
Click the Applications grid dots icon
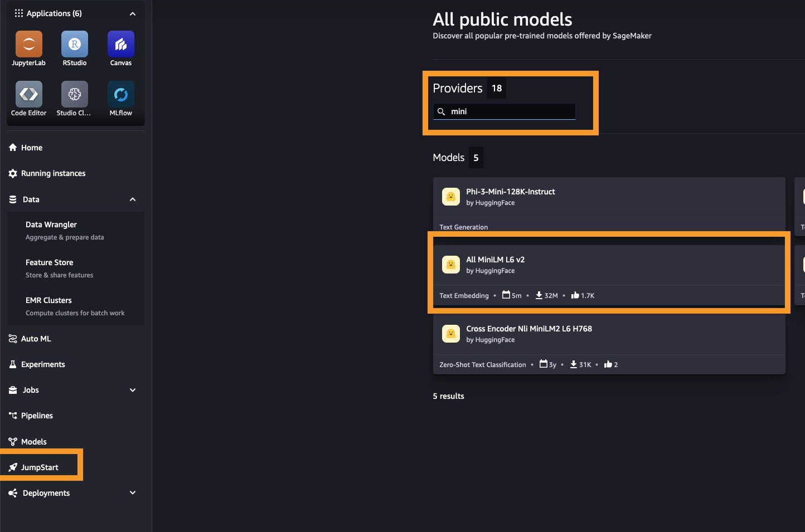coord(19,13)
